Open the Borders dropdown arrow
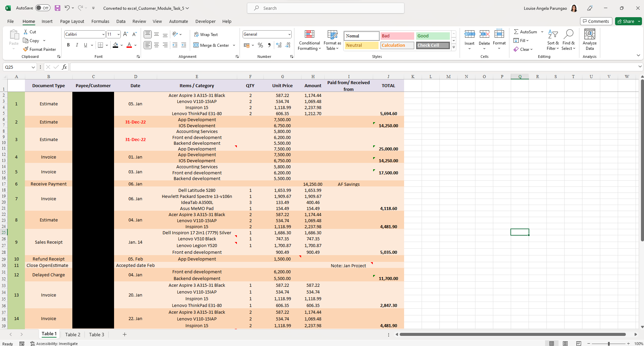 click(x=107, y=45)
